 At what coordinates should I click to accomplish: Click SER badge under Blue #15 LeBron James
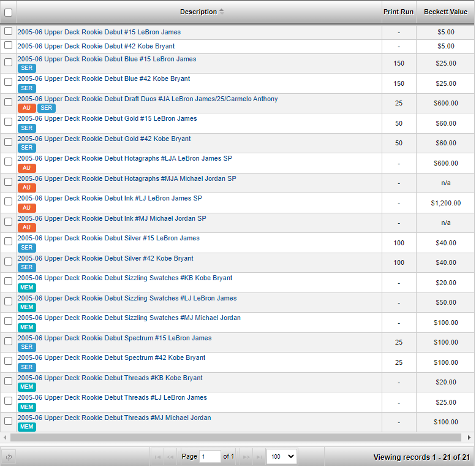coord(27,68)
